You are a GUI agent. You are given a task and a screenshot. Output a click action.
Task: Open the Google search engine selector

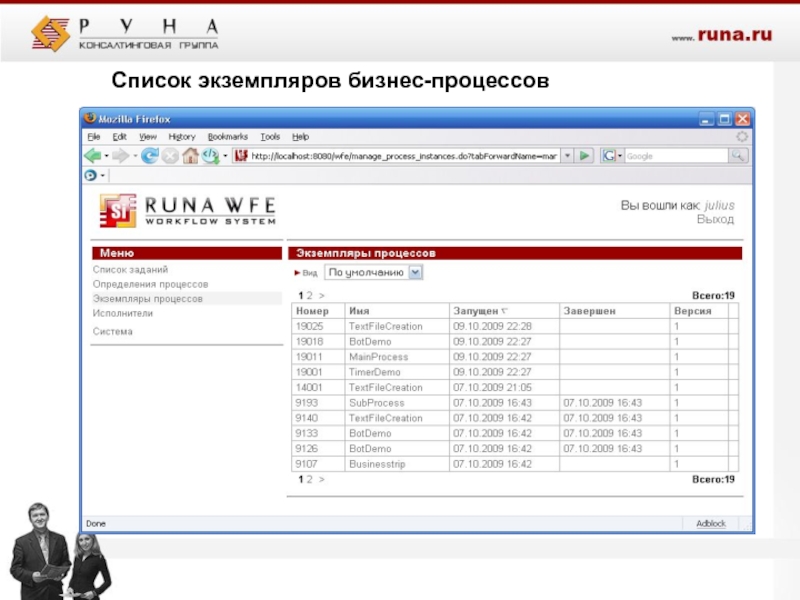pyautogui.click(x=611, y=156)
